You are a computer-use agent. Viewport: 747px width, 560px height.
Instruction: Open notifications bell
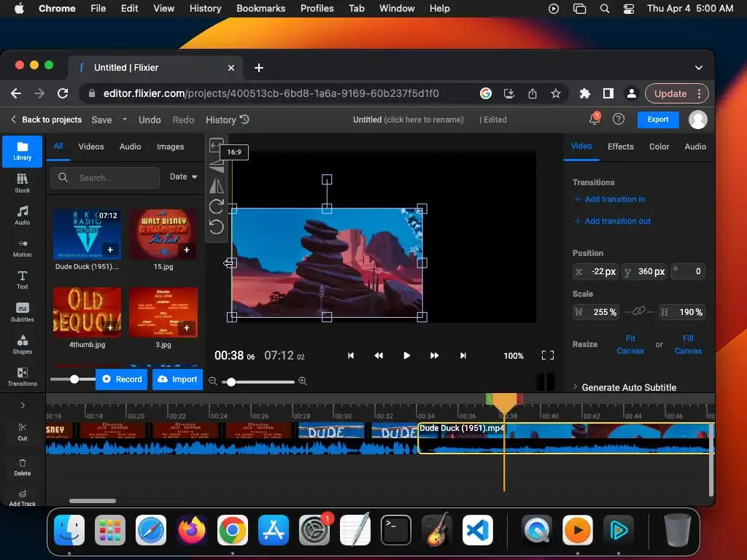pyautogui.click(x=595, y=119)
